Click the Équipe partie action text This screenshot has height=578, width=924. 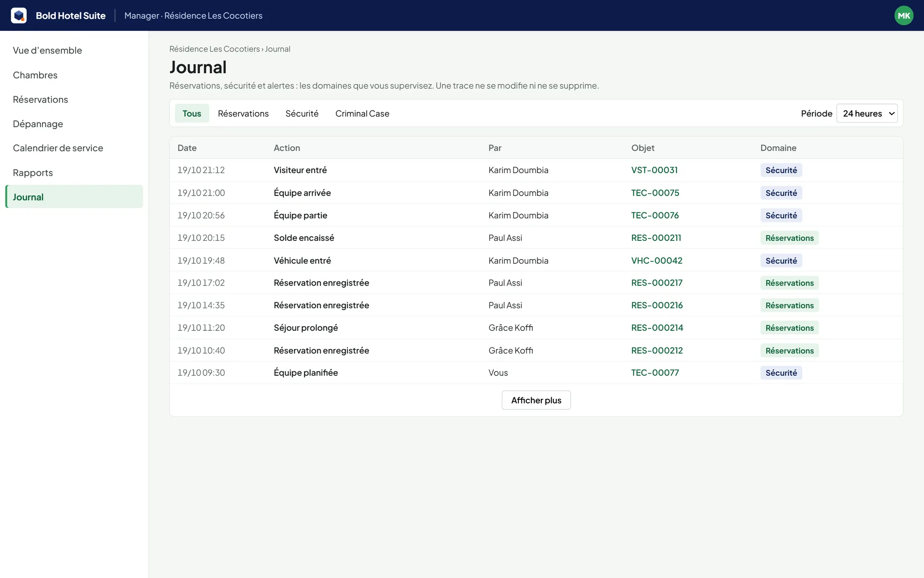pyautogui.click(x=300, y=215)
